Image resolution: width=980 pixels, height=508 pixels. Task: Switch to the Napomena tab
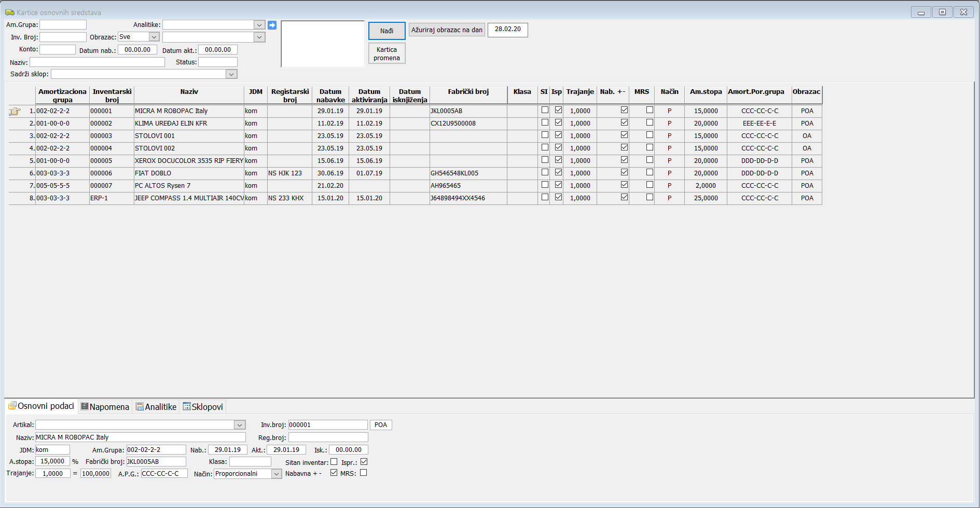105,407
